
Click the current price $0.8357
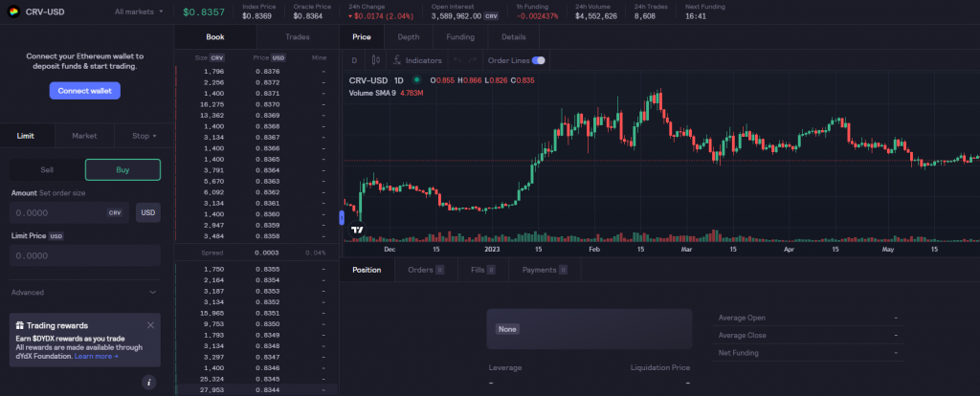[x=204, y=11]
